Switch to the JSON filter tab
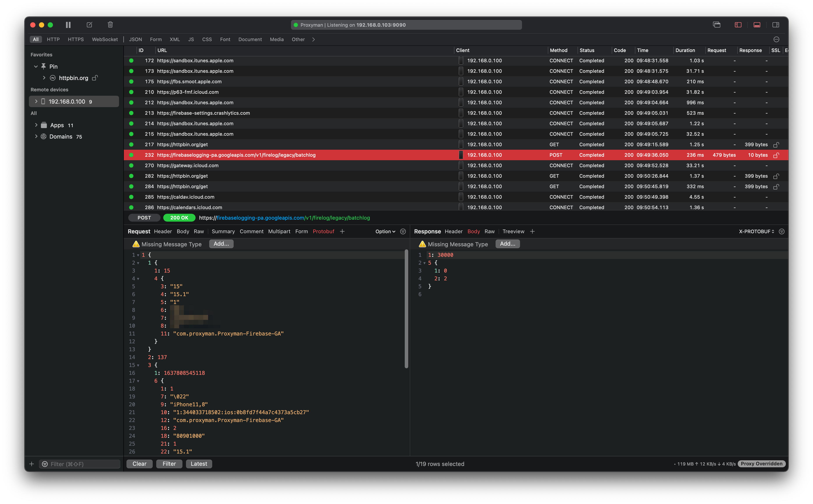The image size is (813, 504). [135, 39]
